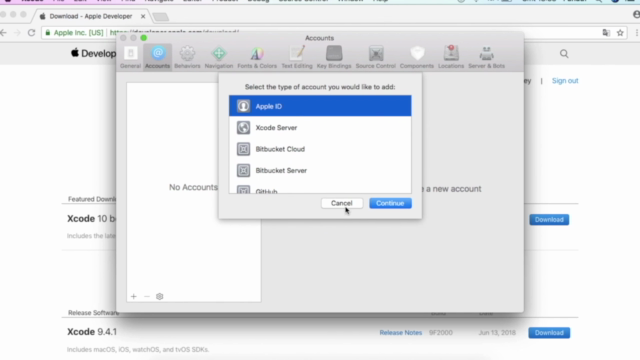Select the Download - Apple Developer tab
The image size is (640, 360).
coord(91,16)
